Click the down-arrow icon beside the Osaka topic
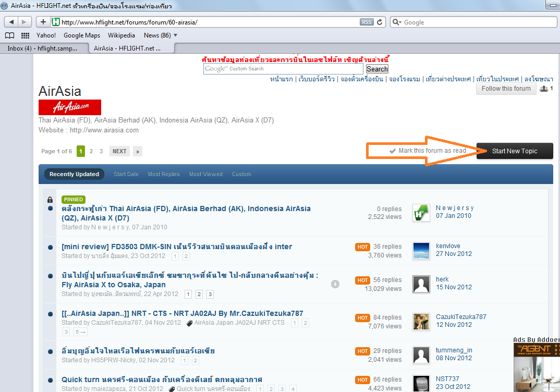The width and height of the screenshot is (560, 392). [x=335, y=284]
